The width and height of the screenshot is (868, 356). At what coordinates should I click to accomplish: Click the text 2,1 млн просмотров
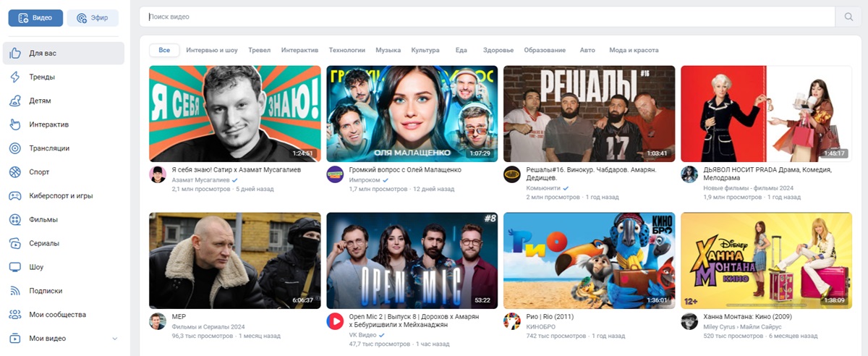click(200, 189)
